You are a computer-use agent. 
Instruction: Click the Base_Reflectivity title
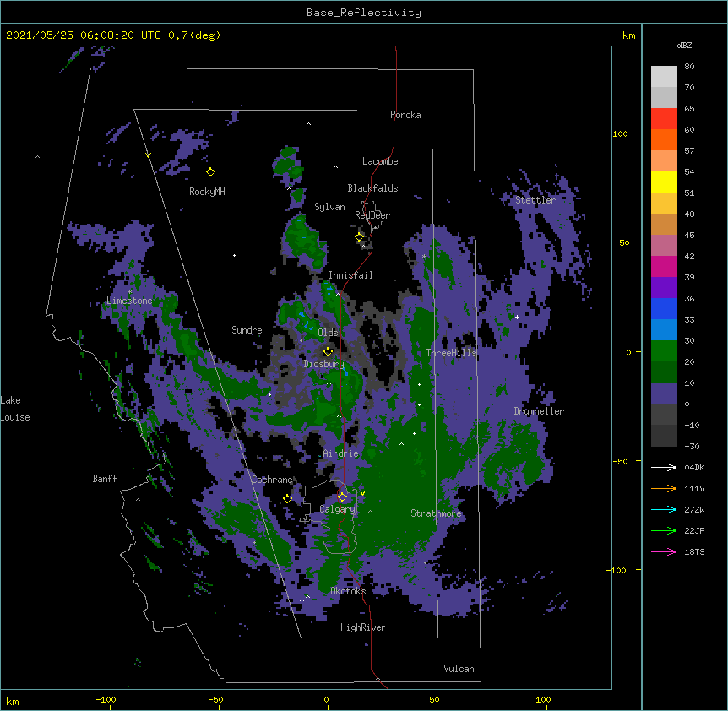(x=364, y=13)
